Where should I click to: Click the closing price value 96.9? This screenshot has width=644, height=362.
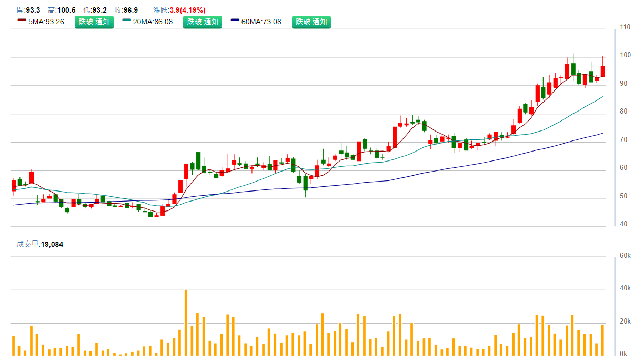click(131, 10)
